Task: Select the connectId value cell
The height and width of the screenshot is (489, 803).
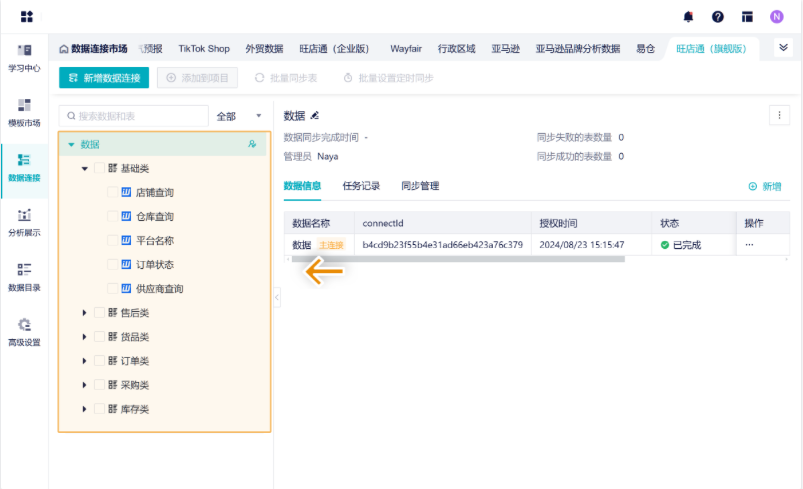Action: [442, 245]
